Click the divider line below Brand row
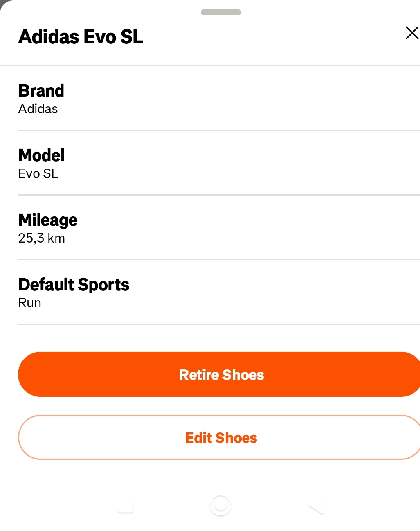Image resolution: width=420 pixels, height=531 pixels. click(219, 130)
